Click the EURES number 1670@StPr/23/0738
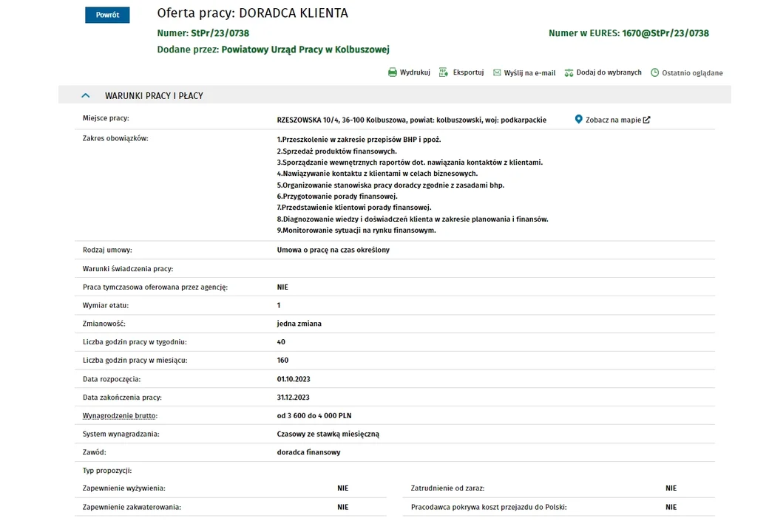Screen dimensions: 769x532 pos(665,33)
